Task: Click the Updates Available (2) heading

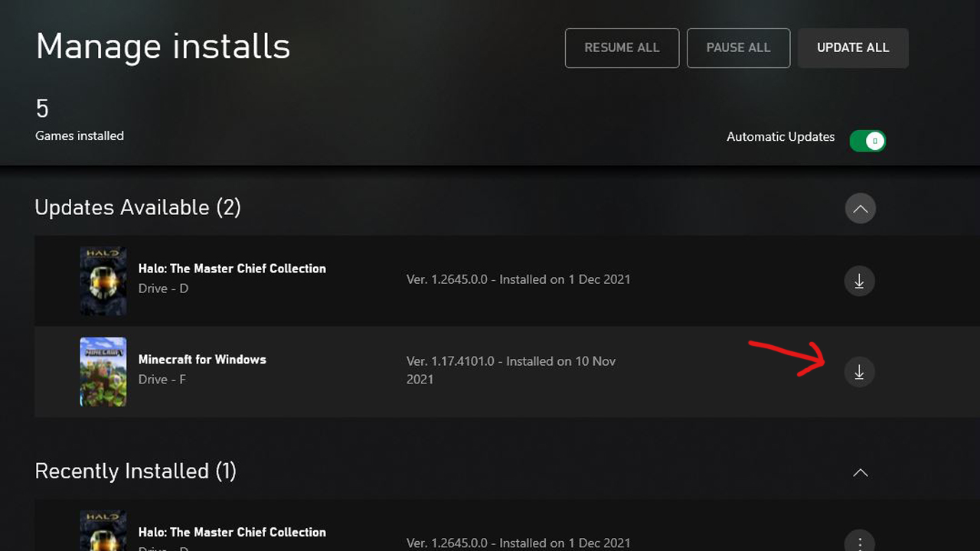Action: [x=138, y=207]
